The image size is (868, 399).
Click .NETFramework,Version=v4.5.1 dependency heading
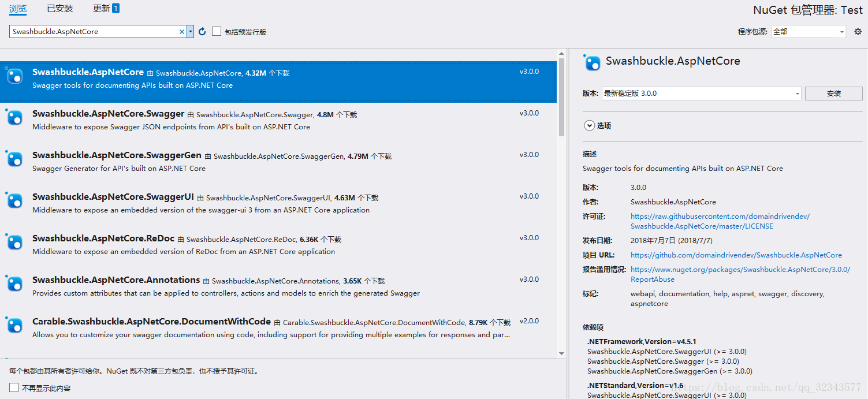pos(642,341)
